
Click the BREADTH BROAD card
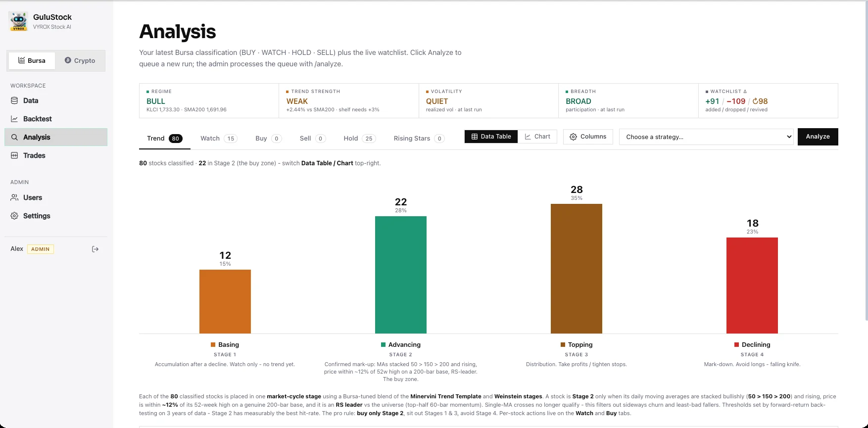pyautogui.click(x=628, y=101)
